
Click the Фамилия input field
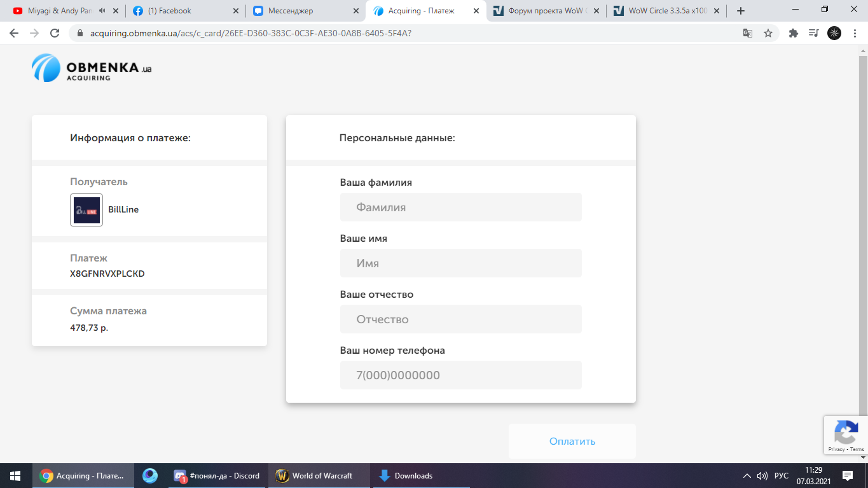coord(460,207)
